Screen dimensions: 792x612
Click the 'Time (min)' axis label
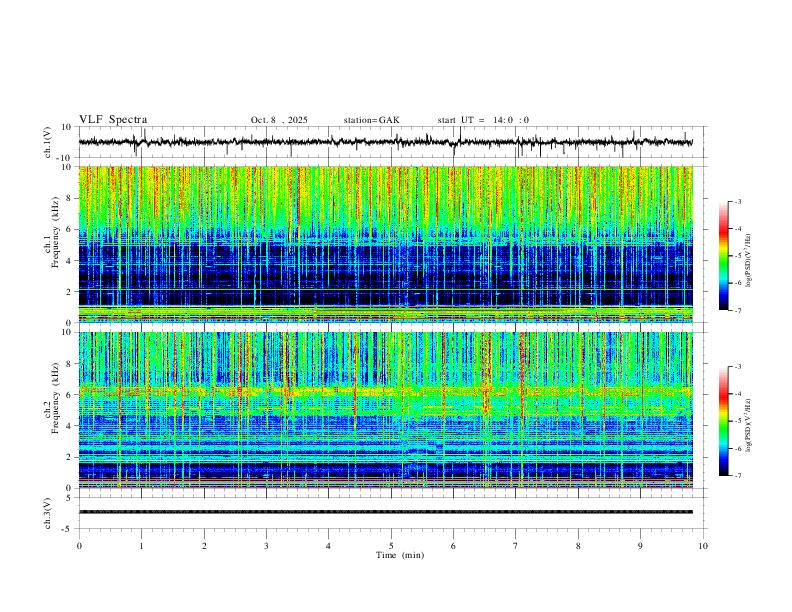tap(400, 555)
